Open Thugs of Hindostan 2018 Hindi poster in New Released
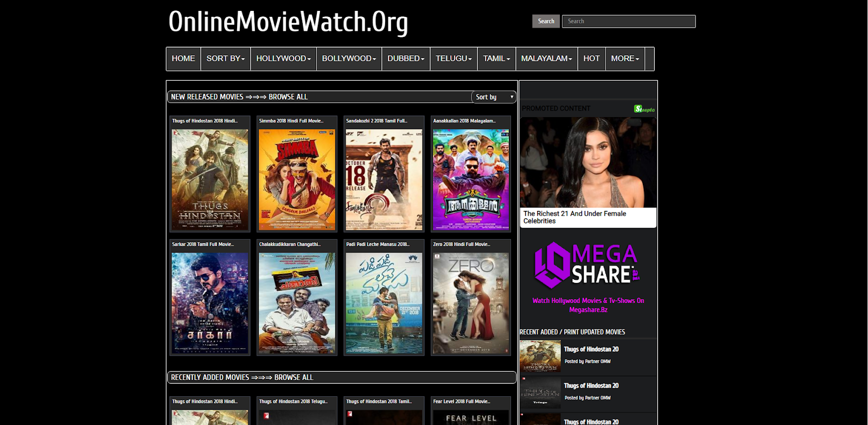 point(210,180)
